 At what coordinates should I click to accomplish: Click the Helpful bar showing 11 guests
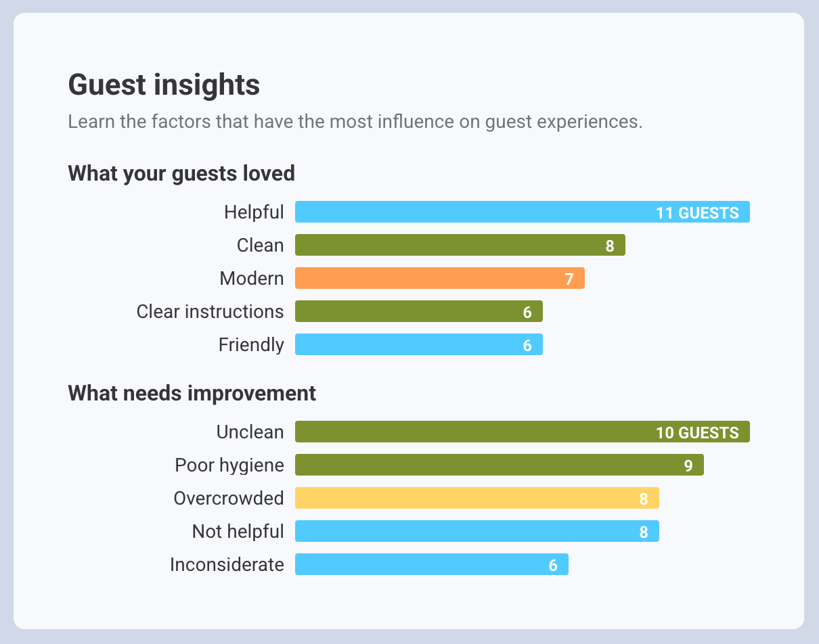[522, 212]
